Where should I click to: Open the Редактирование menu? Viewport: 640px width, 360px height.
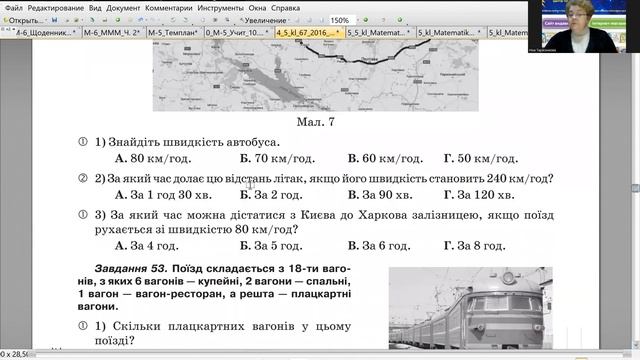[56, 8]
